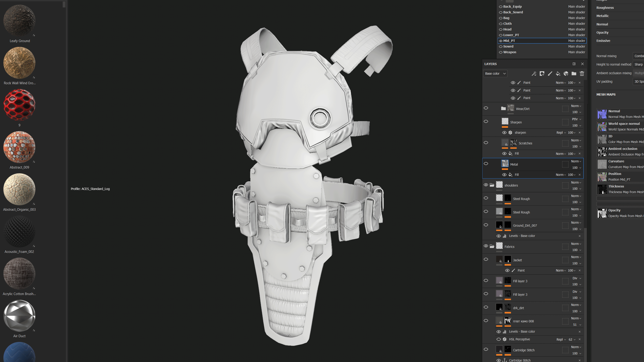Click the histogram icon on Levels - Base color
Viewport: 644px width, 362px height.
point(504,236)
